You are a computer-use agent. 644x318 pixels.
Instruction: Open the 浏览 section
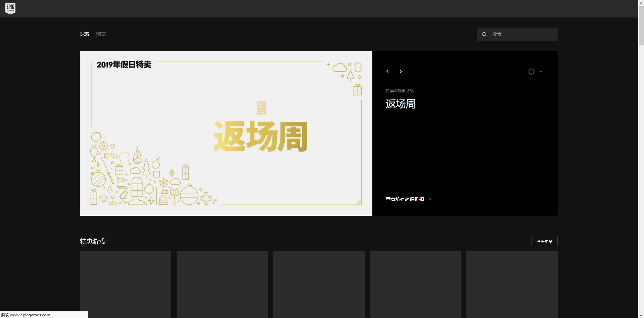[100, 34]
